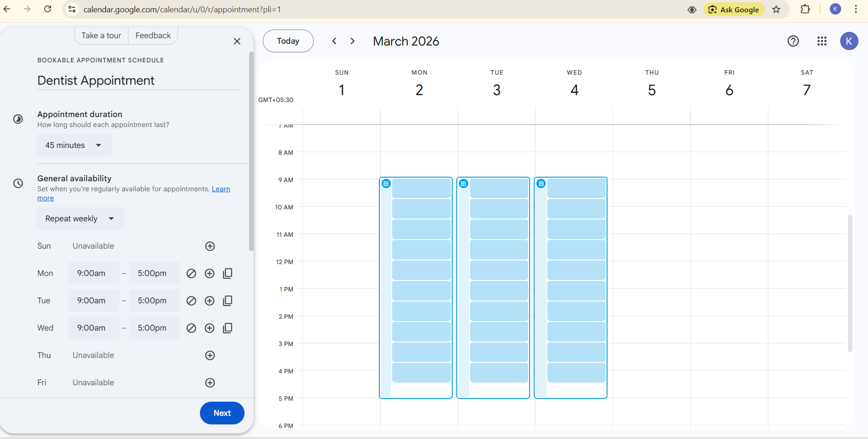The width and height of the screenshot is (868, 439).
Task: Advance to the next week
Action: point(352,41)
